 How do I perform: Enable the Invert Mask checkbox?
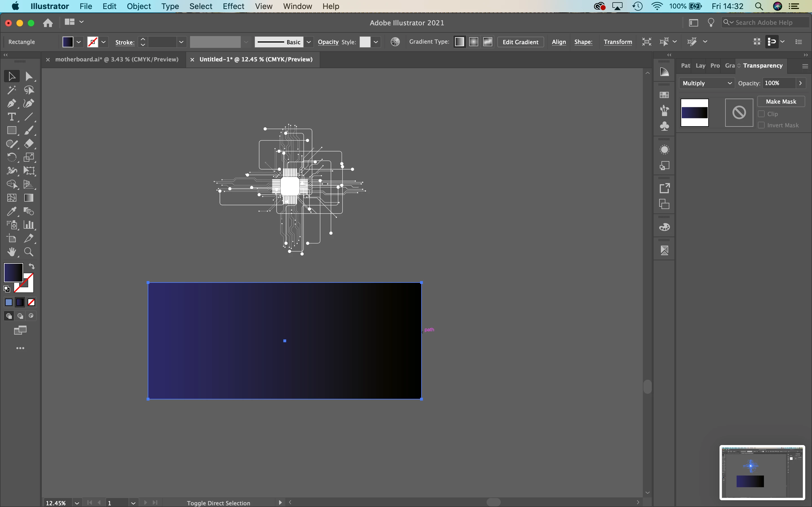(761, 125)
